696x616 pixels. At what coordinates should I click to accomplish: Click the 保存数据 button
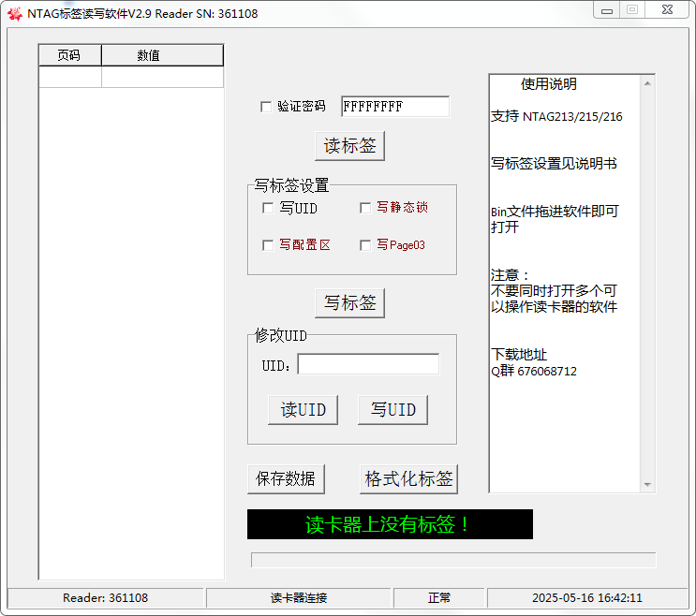pyautogui.click(x=286, y=479)
